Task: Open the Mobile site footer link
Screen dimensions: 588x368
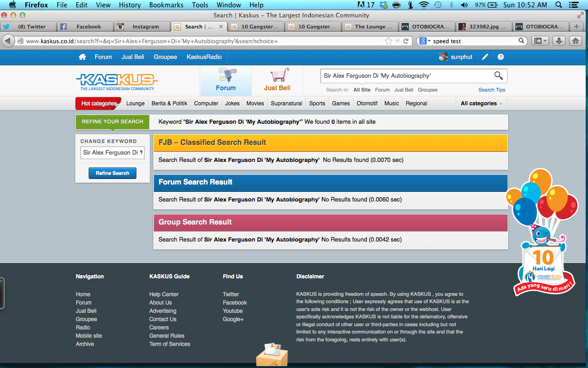Action: click(x=89, y=336)
